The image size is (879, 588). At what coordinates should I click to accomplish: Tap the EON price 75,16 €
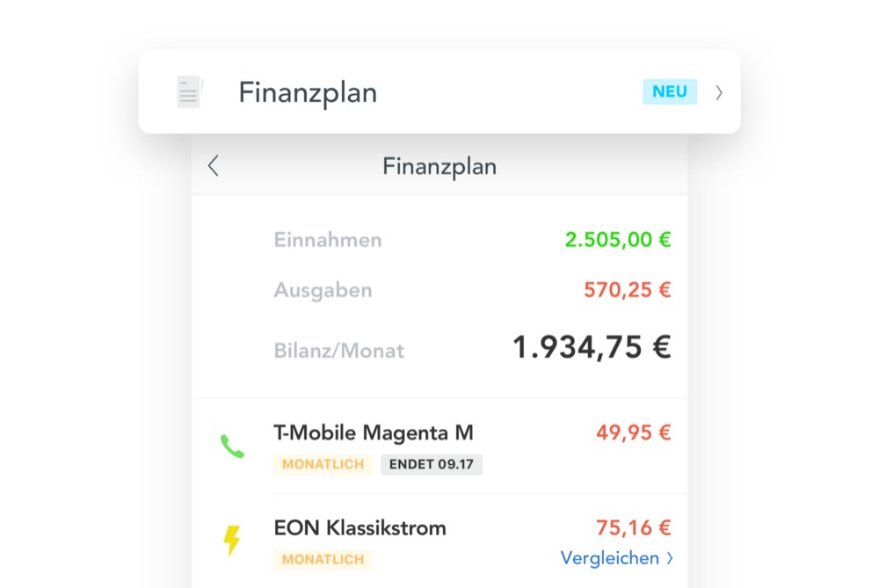633,528
